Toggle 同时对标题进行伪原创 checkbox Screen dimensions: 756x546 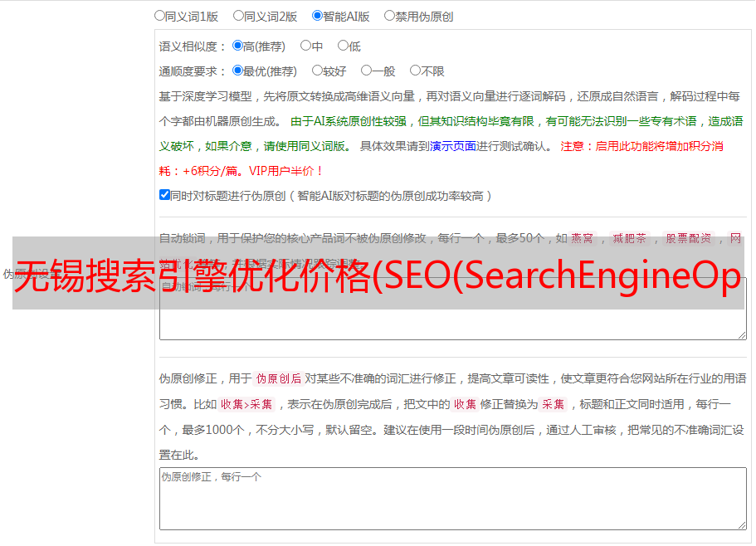pos(164,195)
